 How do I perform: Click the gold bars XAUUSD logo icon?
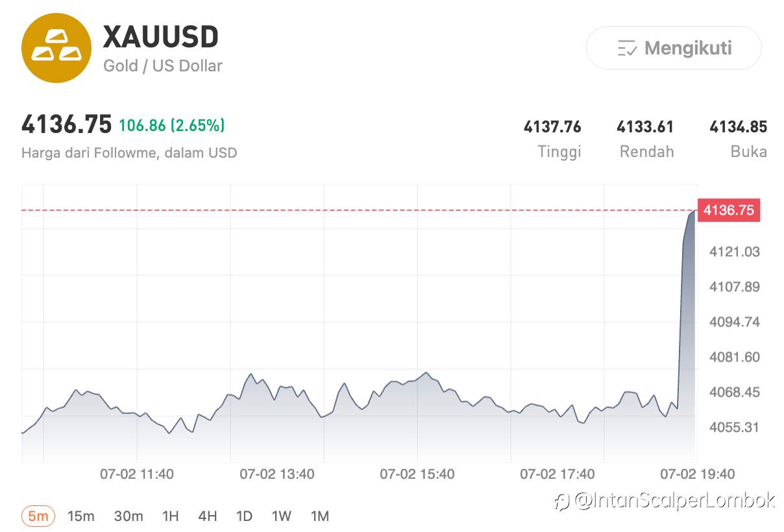(x=57, y=48)
